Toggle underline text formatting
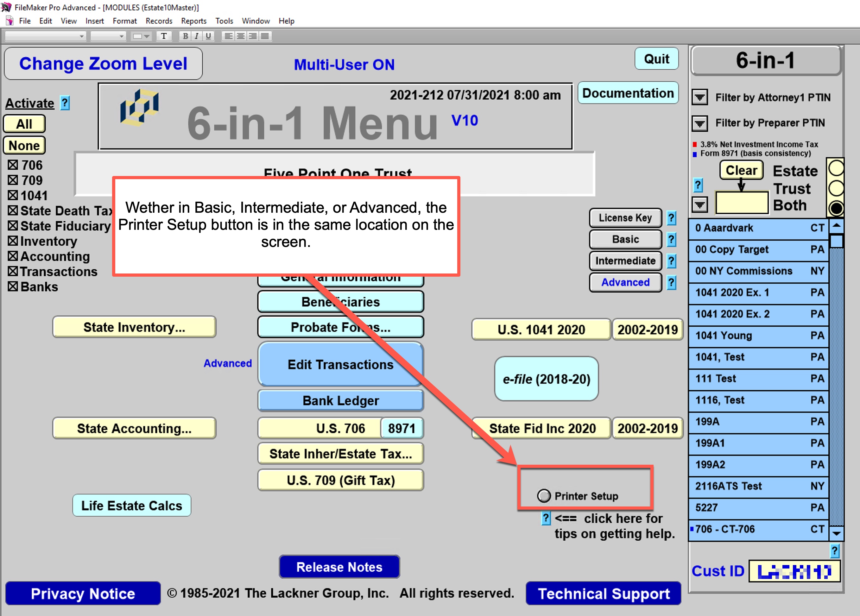Screen dimensions: 860x616 (x=208, y=36)
